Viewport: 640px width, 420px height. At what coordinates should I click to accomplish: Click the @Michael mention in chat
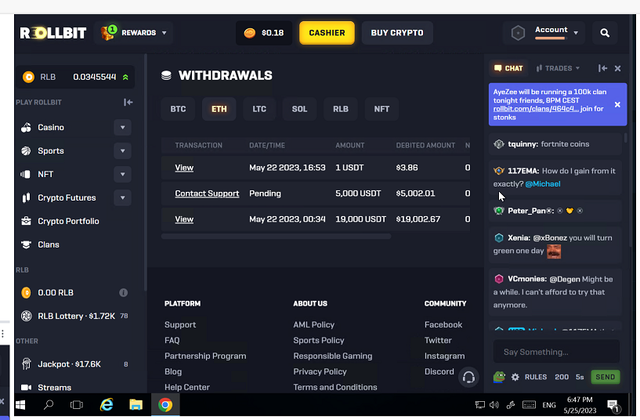[x=542, y=184]
